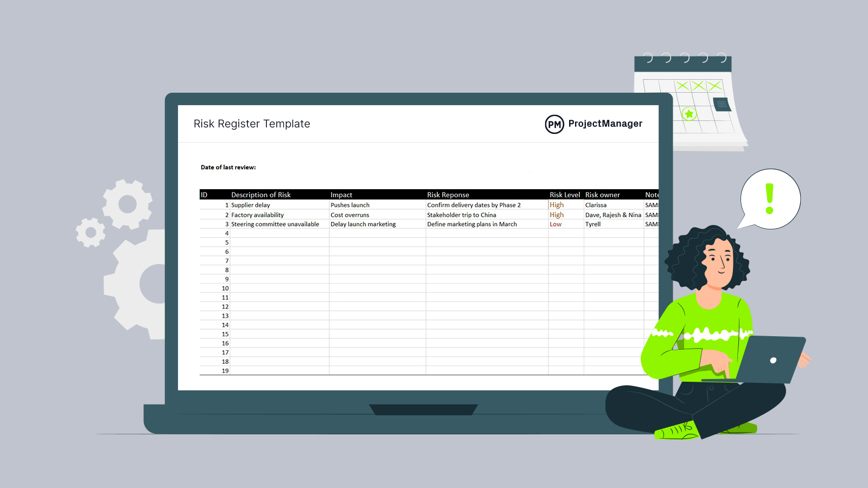
Task: Select the Low risk level cell
Action: tap(556, 224)
